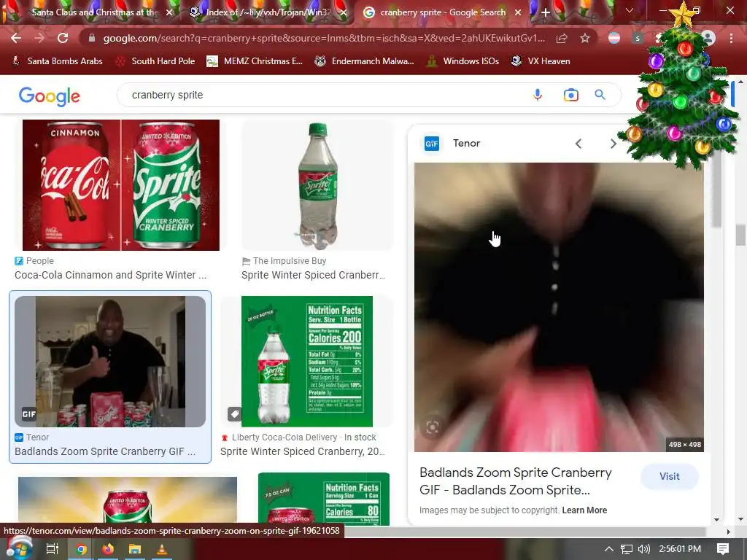Open the tab search dropdown chevron
Image resolution: width=747 pixels, height=560 pixels.
coord(630,10)
